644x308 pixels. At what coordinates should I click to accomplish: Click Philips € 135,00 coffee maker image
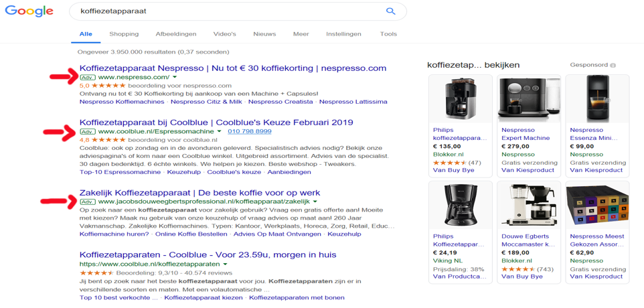pos(460,98)
